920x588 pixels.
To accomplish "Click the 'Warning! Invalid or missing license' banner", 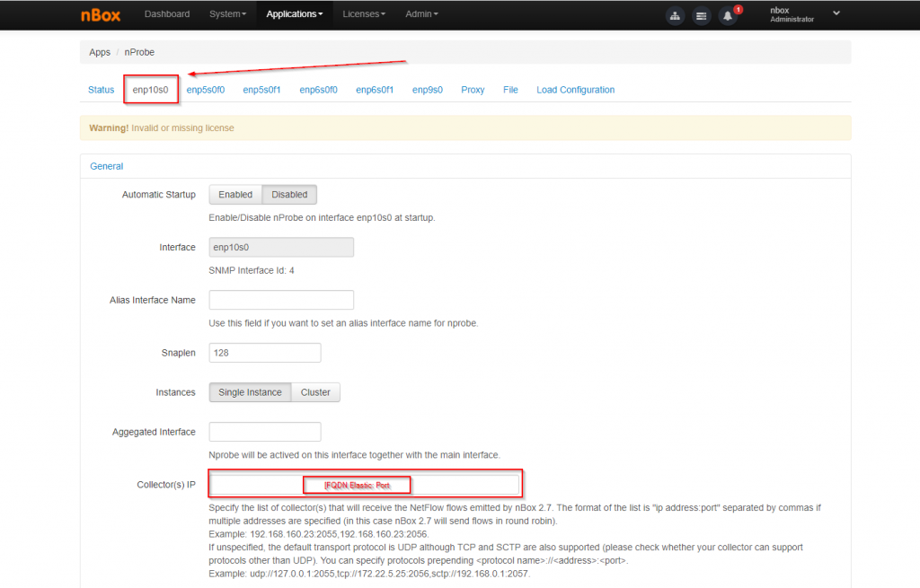I will [465, 127].
